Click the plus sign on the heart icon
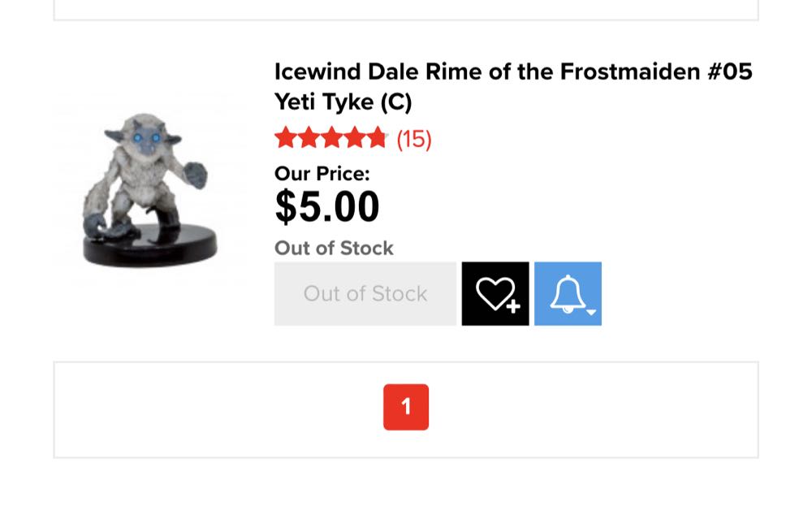The image size is (812, 515). 513,307
